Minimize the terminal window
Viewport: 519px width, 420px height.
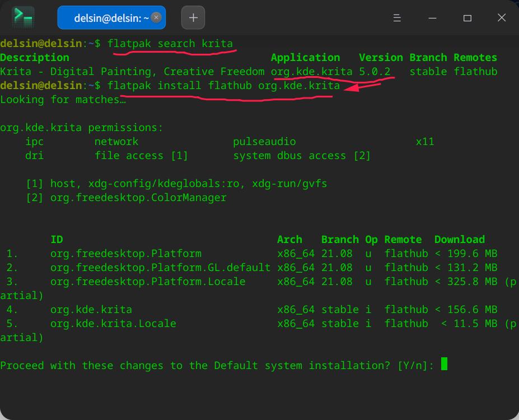tap(432, 18)
